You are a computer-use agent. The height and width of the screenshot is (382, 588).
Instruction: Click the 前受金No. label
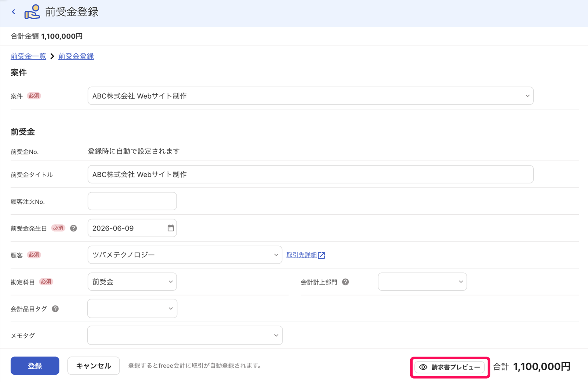25,152
